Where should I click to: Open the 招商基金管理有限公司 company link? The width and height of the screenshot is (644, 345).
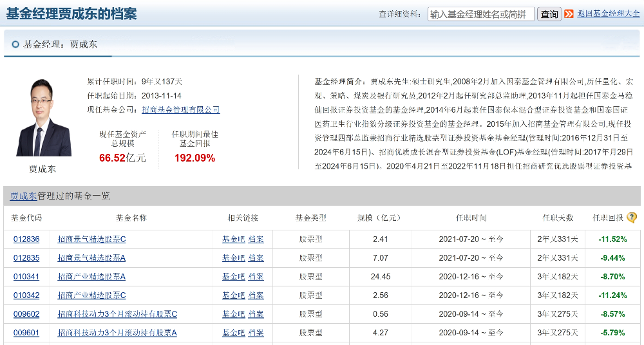coord(181,109)
